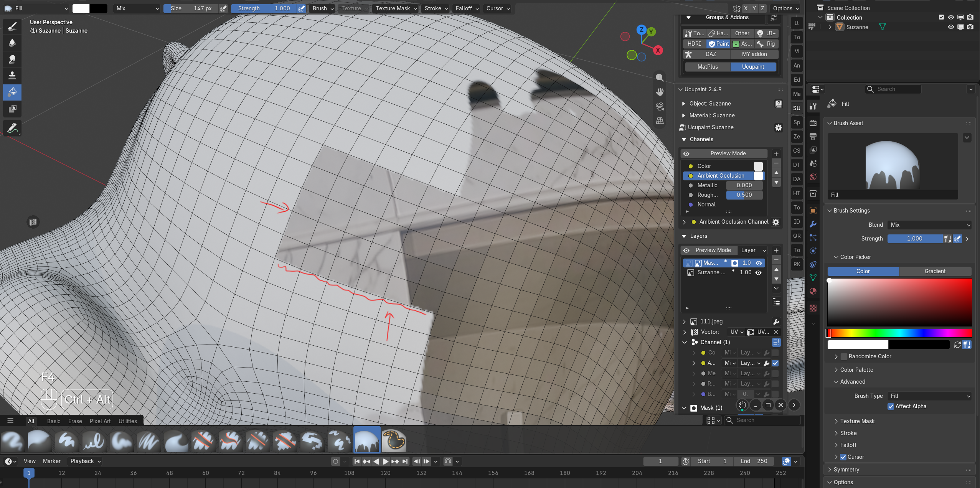Open the MatPlus tab
Screen dimensions: 980x488
(x=707, y=67)
